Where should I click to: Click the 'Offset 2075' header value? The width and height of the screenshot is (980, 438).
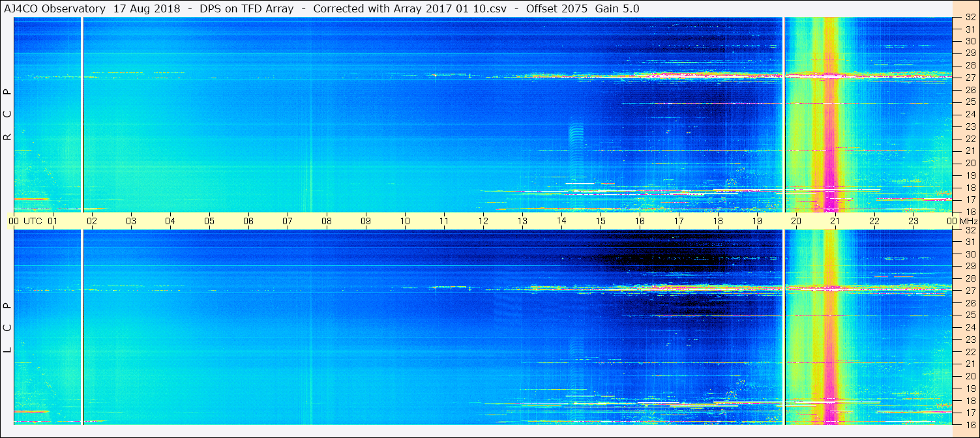pyautogui.click(x=557, y=8)
